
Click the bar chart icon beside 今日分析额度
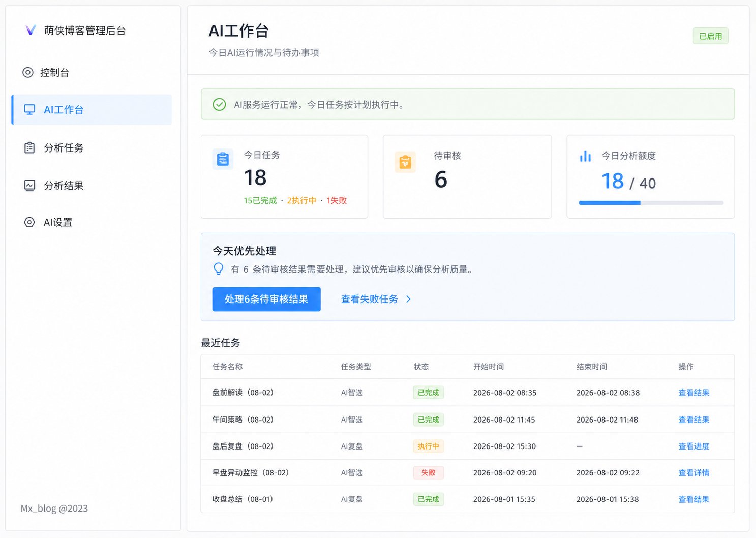[x=585, y=156]
